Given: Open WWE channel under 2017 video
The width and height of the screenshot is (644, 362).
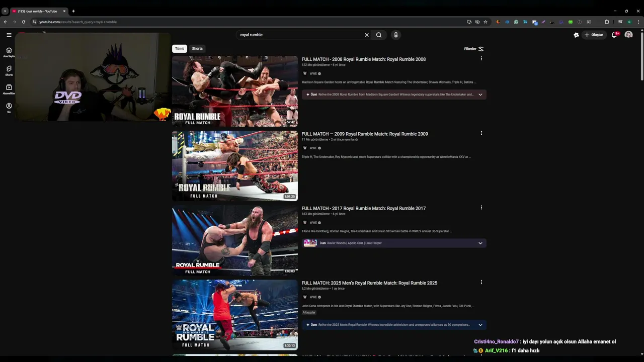Looking at the screenshot, I should click(x=313, y=222).
